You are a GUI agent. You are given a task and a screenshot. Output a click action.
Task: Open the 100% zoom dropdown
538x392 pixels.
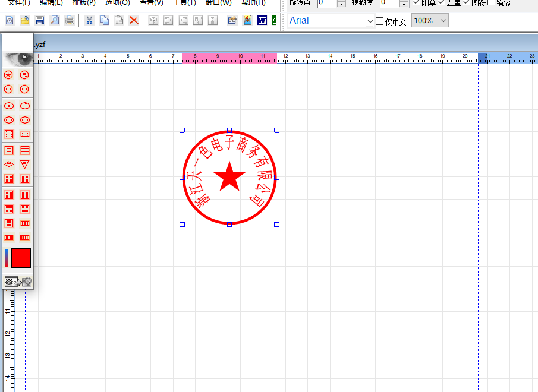point(443,21)
